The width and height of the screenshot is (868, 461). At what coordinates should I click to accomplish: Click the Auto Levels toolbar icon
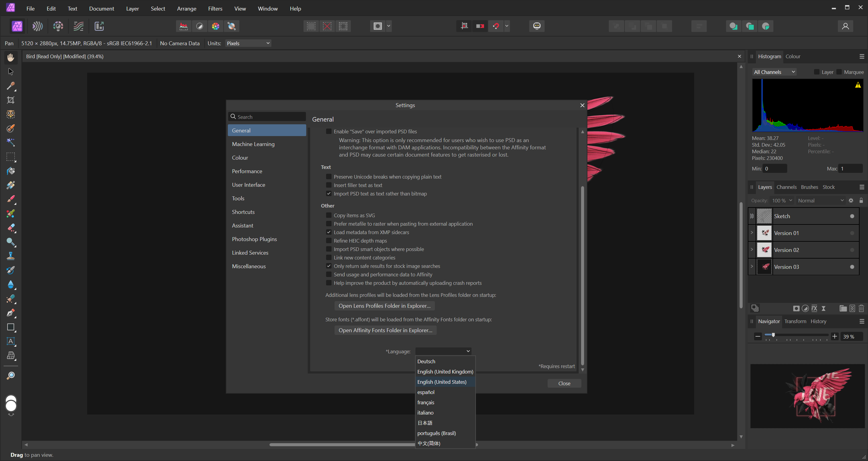pos(183,26)
